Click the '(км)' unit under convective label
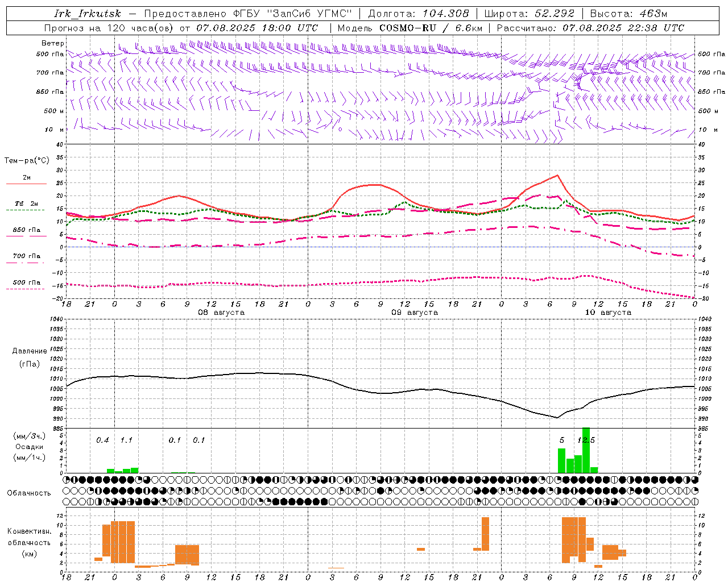The width and height of the screenshot is (728, 582). pyautogui.click(x=30, y=554)
